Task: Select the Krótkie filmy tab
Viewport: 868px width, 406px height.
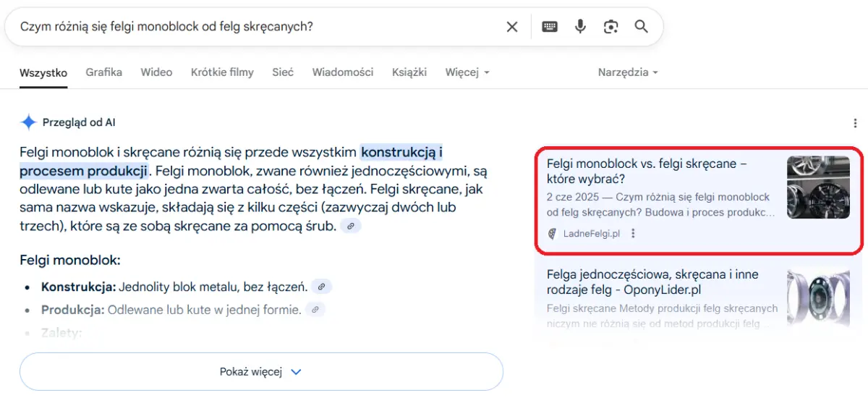Action: pos(222,72)
